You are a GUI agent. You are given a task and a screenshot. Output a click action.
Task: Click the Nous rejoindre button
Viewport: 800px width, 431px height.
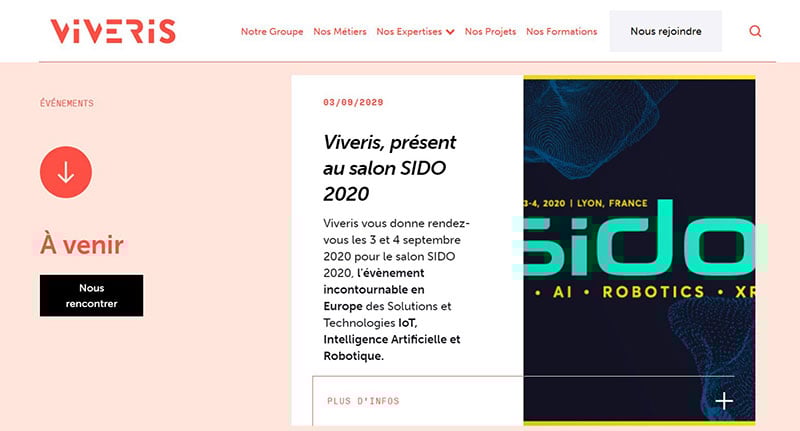[666, 31]
